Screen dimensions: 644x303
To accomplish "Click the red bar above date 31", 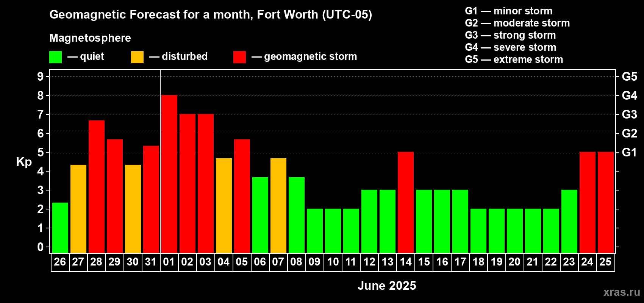I will [x=151, y=199].
